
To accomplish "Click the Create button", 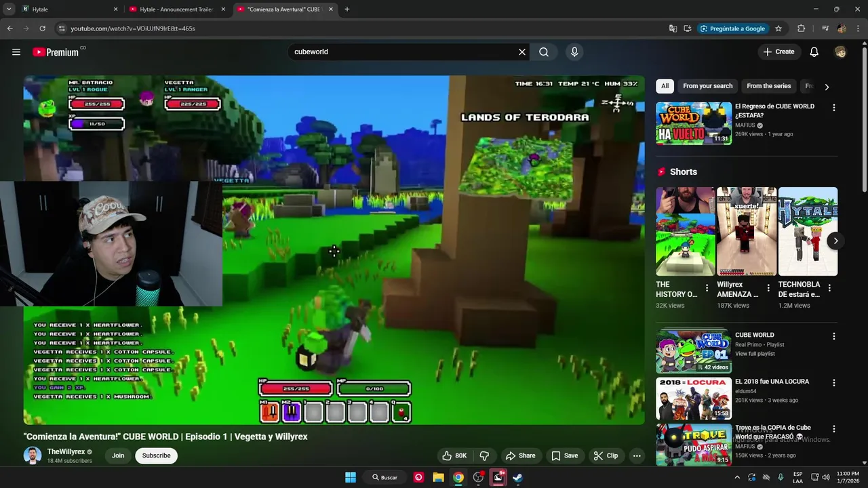I will click(x=778, y=52).
